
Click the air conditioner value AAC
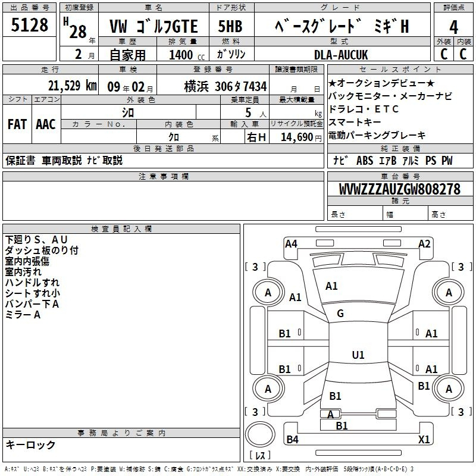46,124
